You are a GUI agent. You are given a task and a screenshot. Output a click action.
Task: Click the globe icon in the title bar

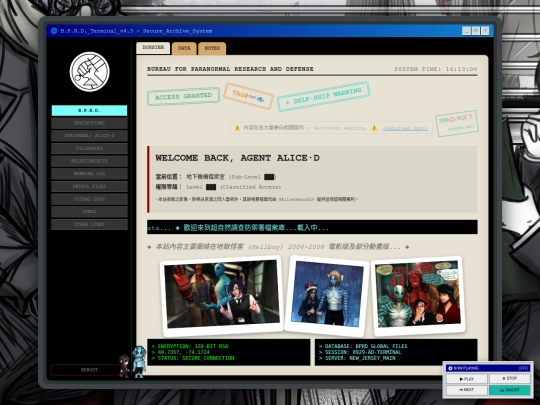coord(54,31)
